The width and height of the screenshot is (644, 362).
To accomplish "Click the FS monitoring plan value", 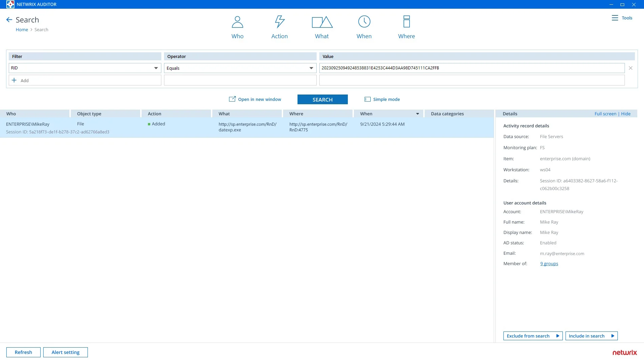I will pos(542,147).
